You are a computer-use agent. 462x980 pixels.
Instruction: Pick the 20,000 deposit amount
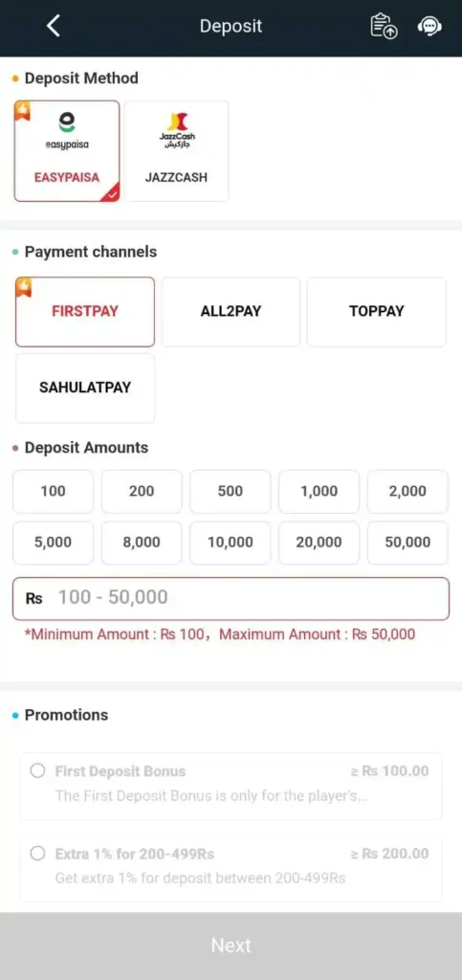319,543
